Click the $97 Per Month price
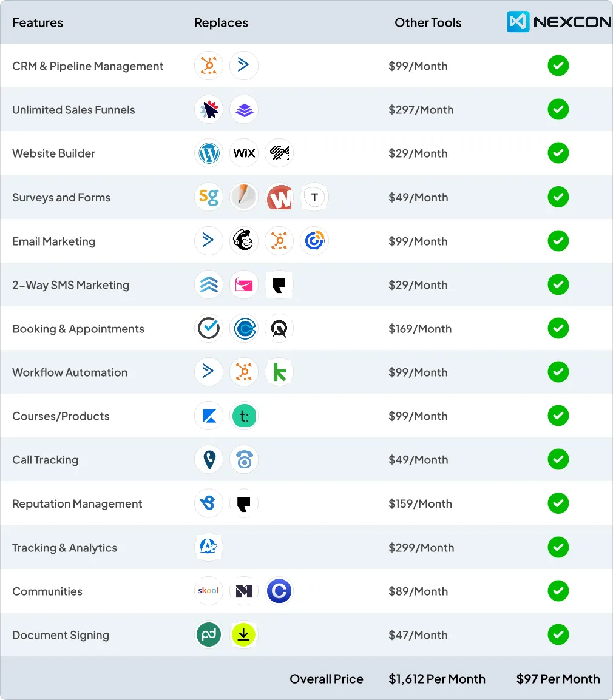This screenshot has height=700, width=613. (558, 679)
